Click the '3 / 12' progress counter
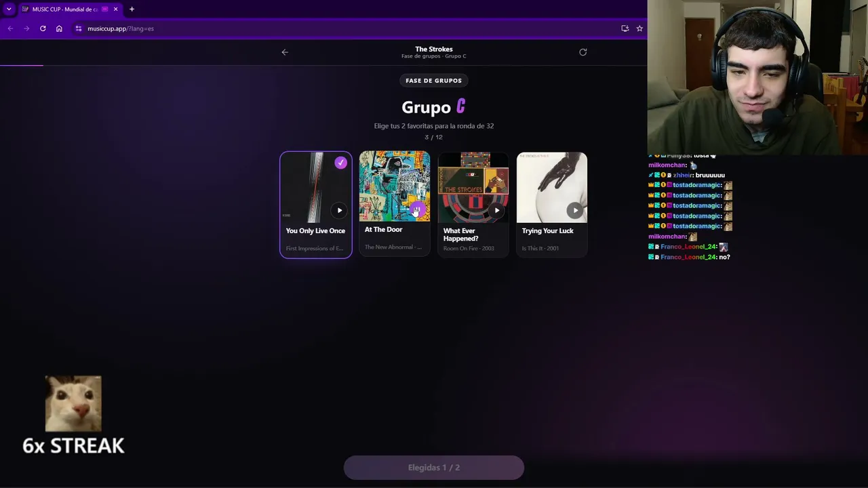 click(434, 138)
